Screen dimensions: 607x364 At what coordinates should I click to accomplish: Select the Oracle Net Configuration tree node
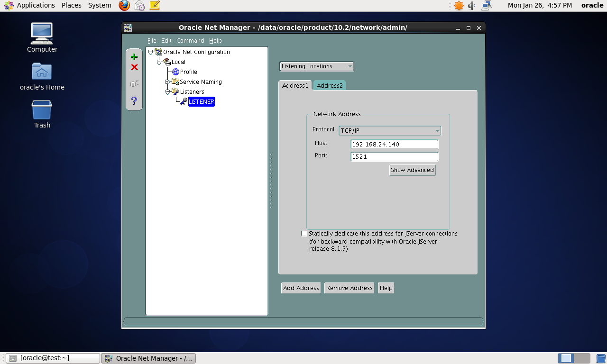[196, 52]
